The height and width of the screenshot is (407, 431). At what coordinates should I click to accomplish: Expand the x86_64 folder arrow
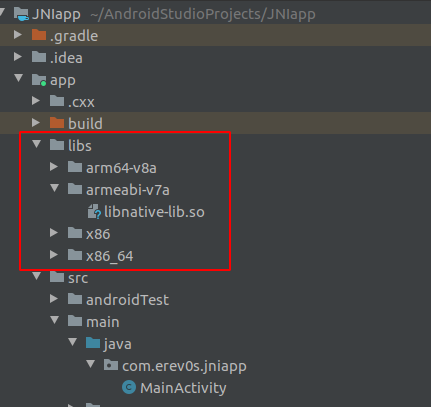(x=54, y=255)
